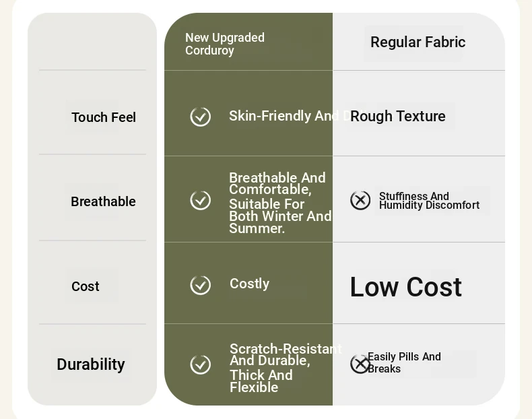Click the Stuffiness And Humidity Discomfort text

[x=429, y=201]
